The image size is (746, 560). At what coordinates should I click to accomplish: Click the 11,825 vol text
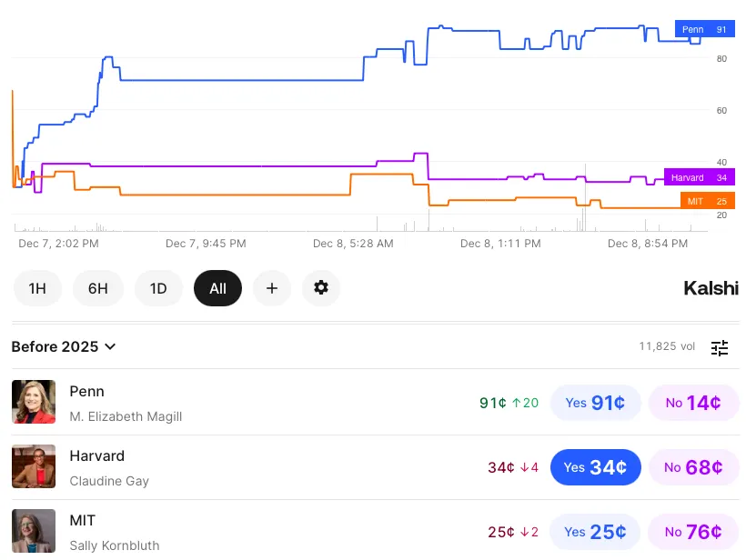pyautogui.click(x=667, y=346)
